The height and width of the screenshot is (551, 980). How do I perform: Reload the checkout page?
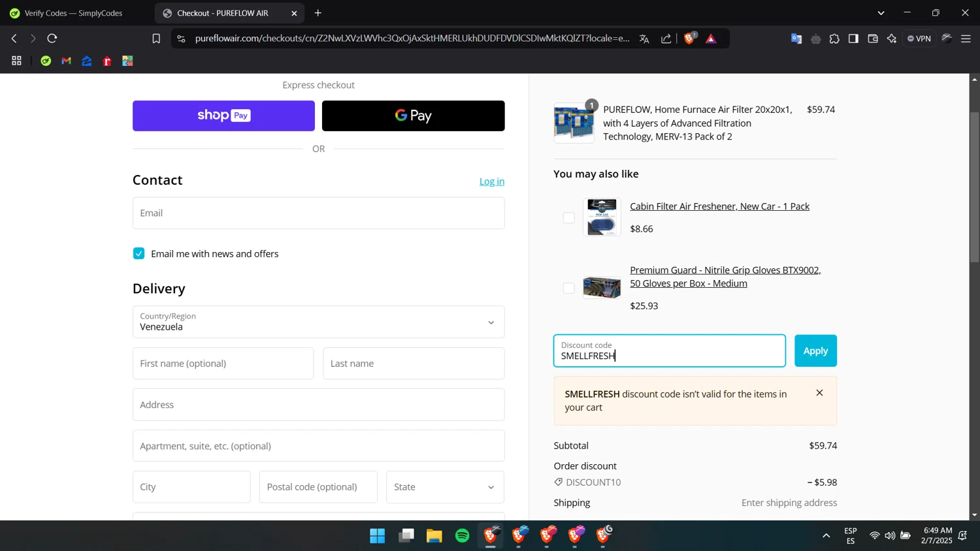(52, 39)
